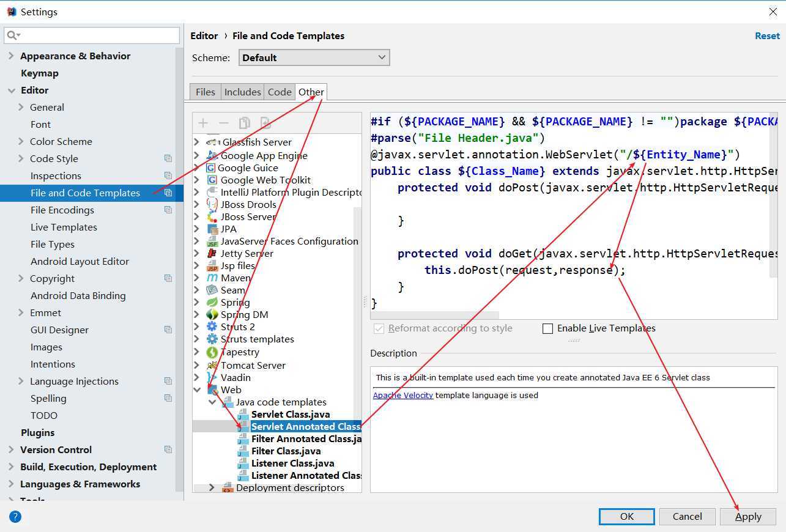Select Servlet Class.java template
The image size is (786, 532).
pyautogui.click(x=291, y=414)
